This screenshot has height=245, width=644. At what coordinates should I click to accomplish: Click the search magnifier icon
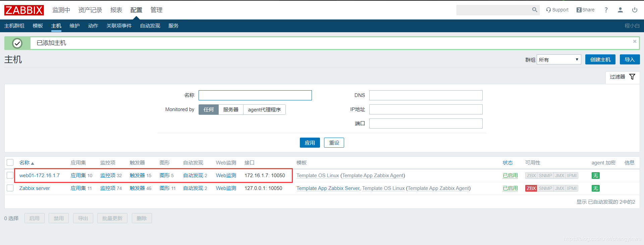(x=535, y=10)
